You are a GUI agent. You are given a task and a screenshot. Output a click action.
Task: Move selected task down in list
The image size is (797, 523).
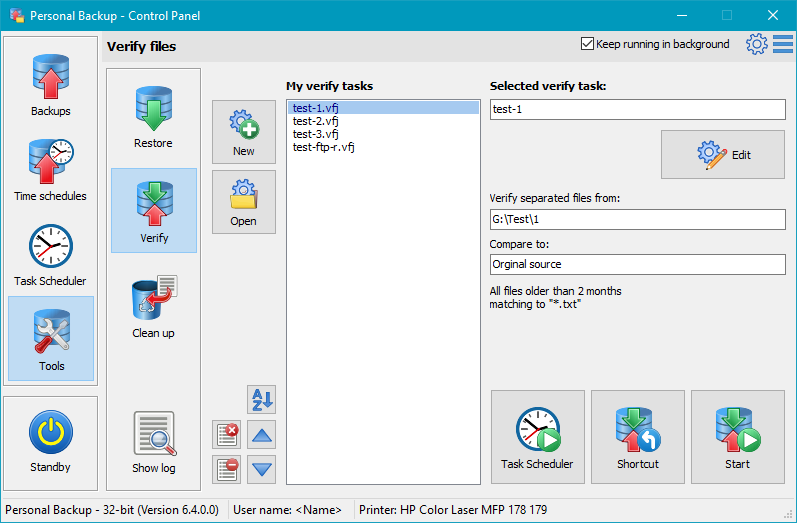[x=261, y=468]
